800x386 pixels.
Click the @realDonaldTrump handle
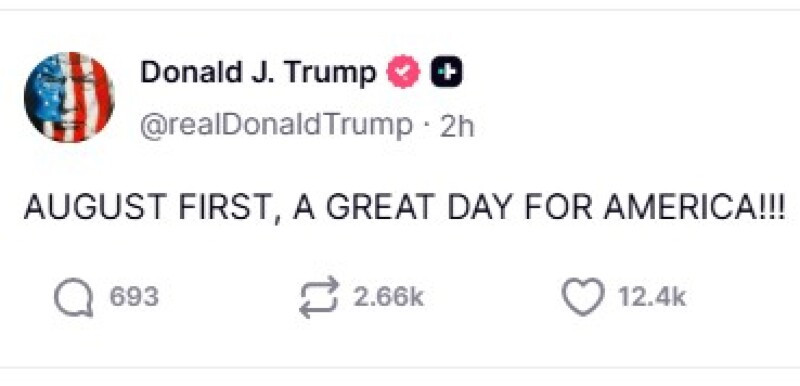pyautogui.click(x=277, y=125)
